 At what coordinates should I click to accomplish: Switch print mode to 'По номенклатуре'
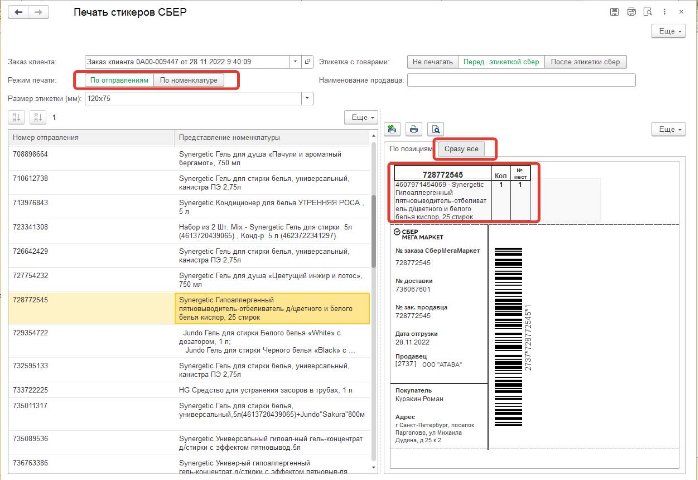188,80
